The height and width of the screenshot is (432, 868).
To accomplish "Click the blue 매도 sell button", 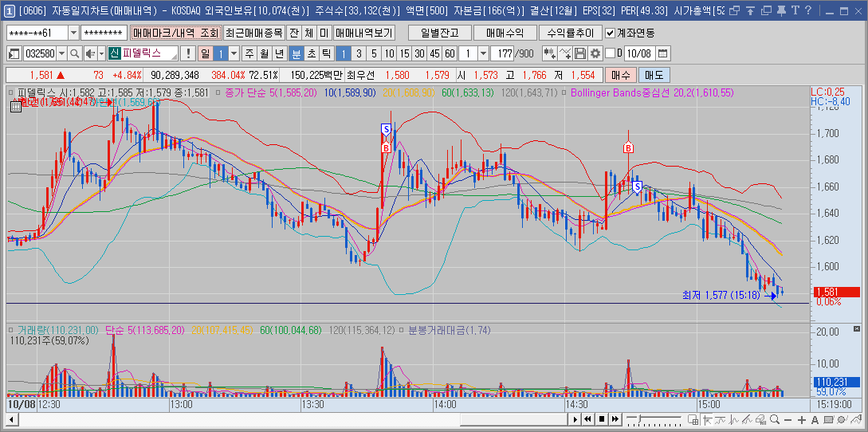I will (654, 75).
